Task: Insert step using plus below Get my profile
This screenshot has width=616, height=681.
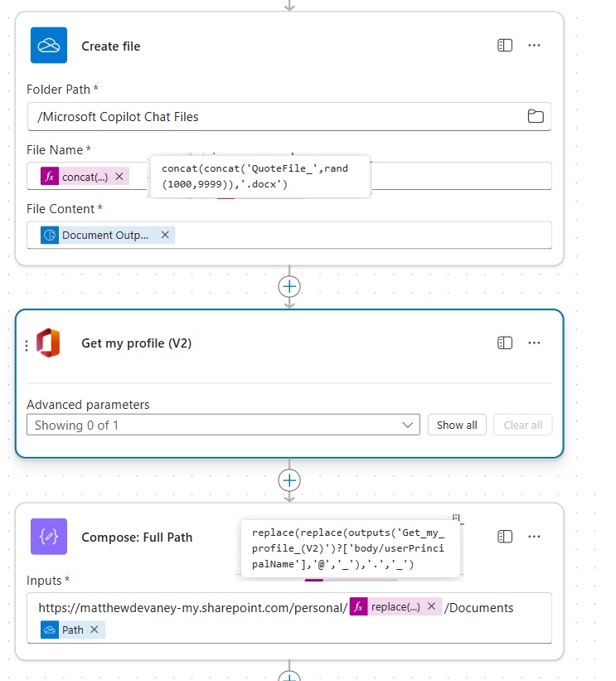Action: 289,480
